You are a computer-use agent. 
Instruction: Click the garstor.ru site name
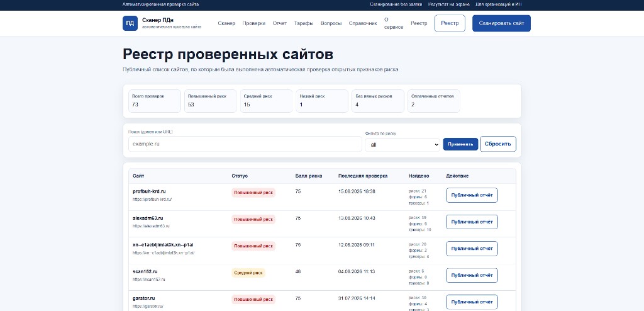144,298
